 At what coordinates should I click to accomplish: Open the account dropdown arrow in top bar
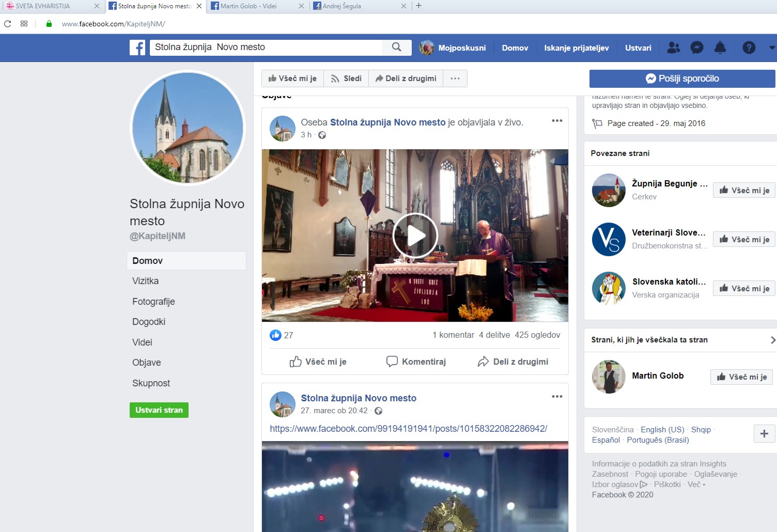(x=772, y=48)
